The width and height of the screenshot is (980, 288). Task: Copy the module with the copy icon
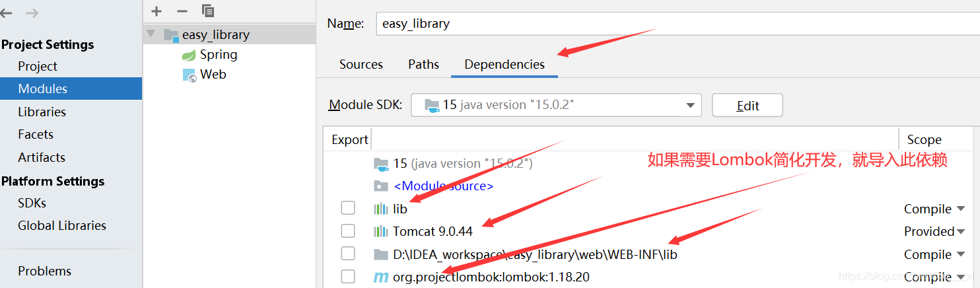[208, 11]
